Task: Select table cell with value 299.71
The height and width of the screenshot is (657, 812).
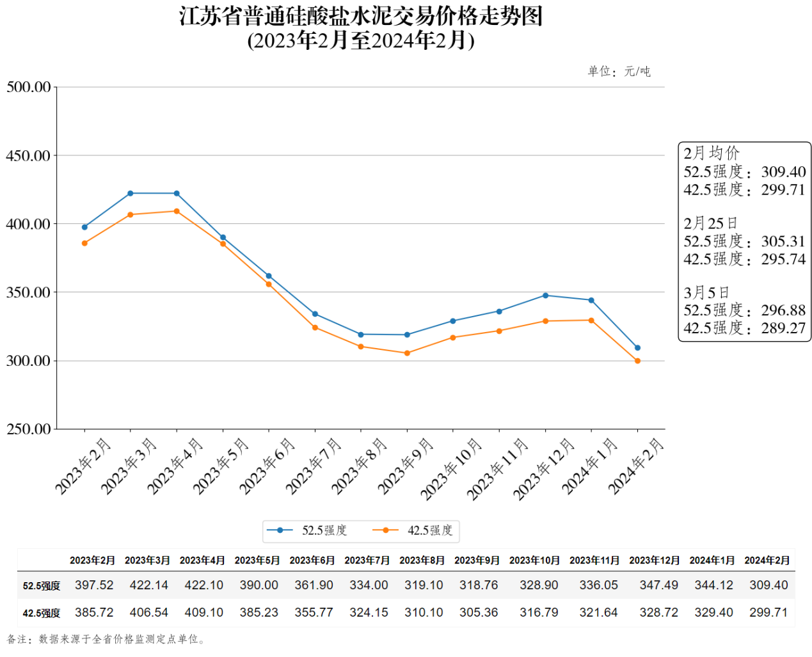Action: click(x=768, y=613)
